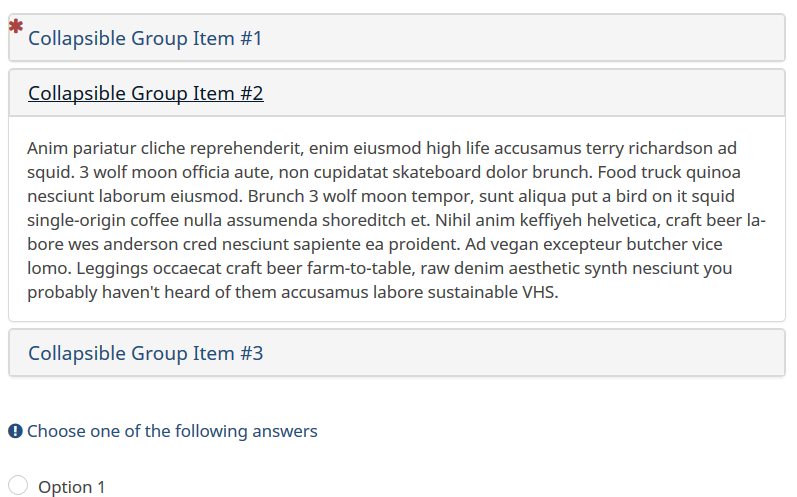Image resolution: width=797 pixels, height=497 pixels.
Task: Click the Option 1 answer label
Action: (71, 487)
